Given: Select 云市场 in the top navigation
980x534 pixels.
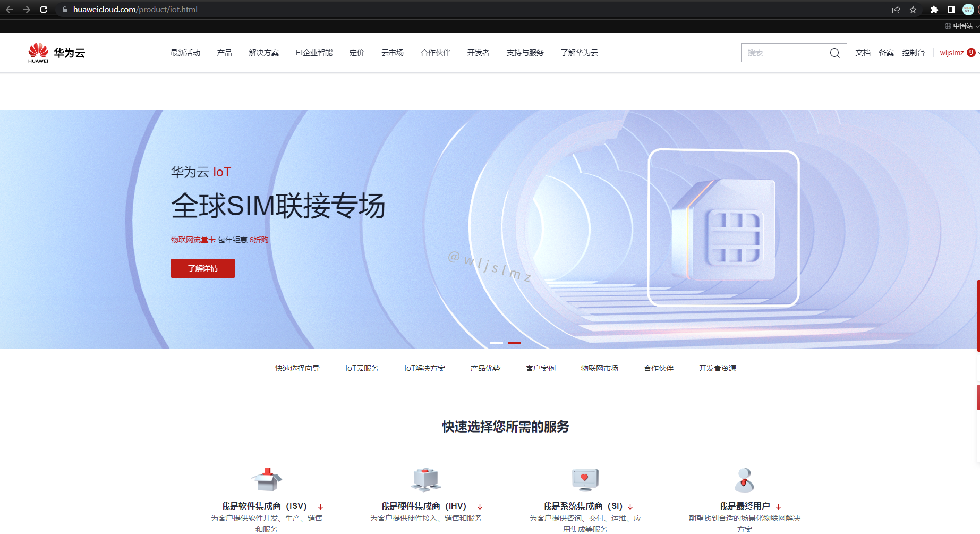Looking at the screenshot, I should (x=393, y=53).
